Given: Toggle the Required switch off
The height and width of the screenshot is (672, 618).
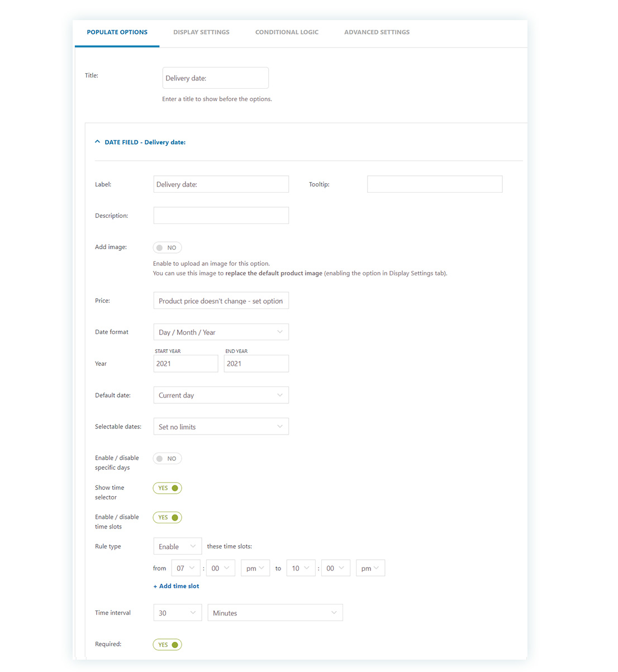Looking at the screenshot, I should tap(167, 645).
